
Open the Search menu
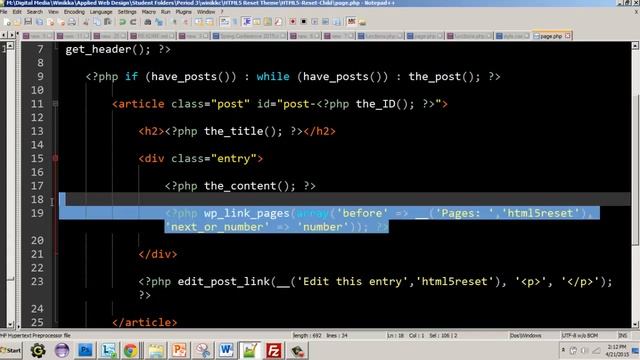tap(35, 12)
